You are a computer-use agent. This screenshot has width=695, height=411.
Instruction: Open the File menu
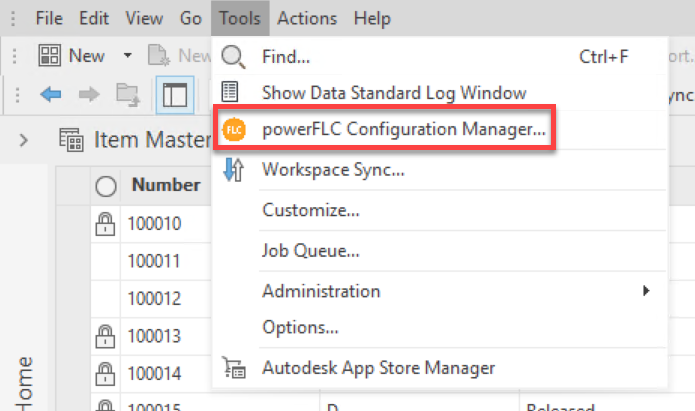(x=48, y=18)
